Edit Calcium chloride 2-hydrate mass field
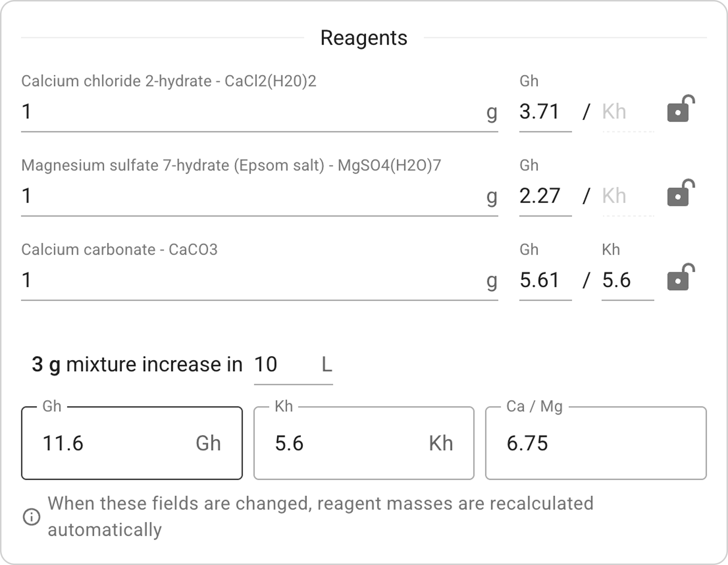Image resolution: width=728 pixels, height=565 pixels. click(x=251, y=111)
